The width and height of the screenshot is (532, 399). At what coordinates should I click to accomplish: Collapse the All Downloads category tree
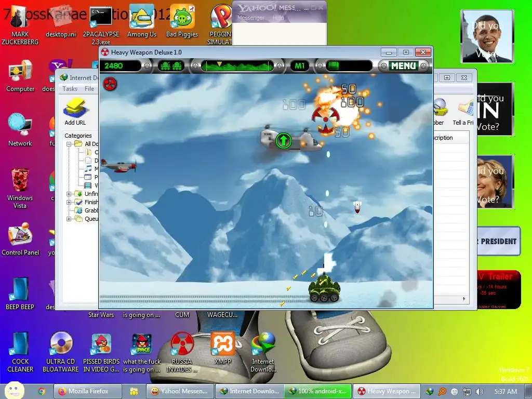pyautogui.click(x=69, y=144)
